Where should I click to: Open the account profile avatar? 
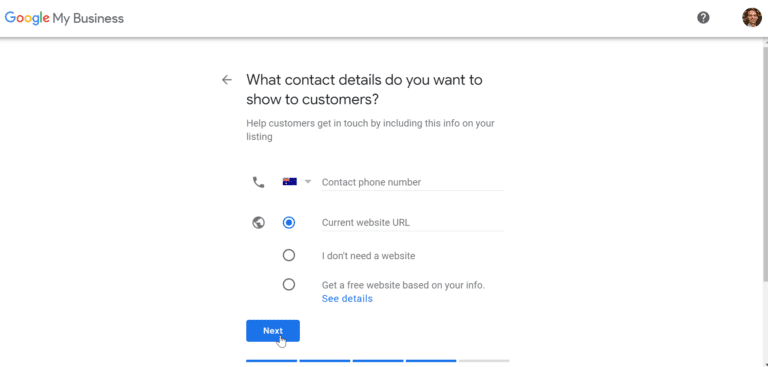pos(752,18)
